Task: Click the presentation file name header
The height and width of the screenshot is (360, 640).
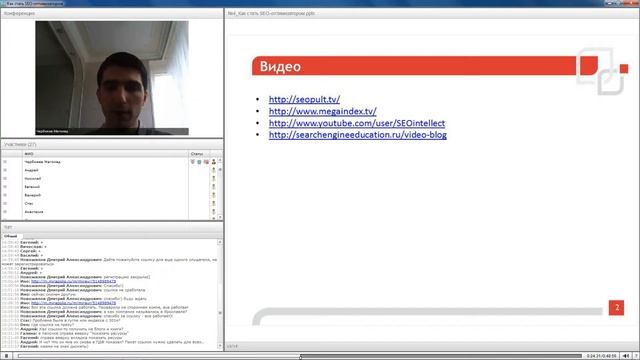Action: pos(271,13)
